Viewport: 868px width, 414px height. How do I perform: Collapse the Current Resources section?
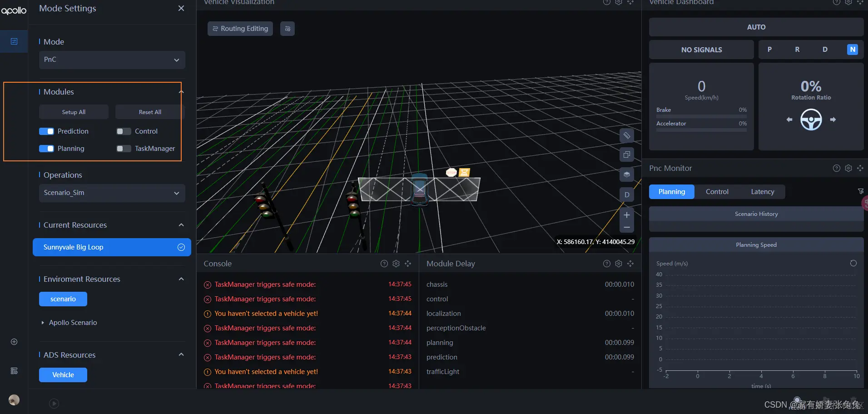coord(181,225)
